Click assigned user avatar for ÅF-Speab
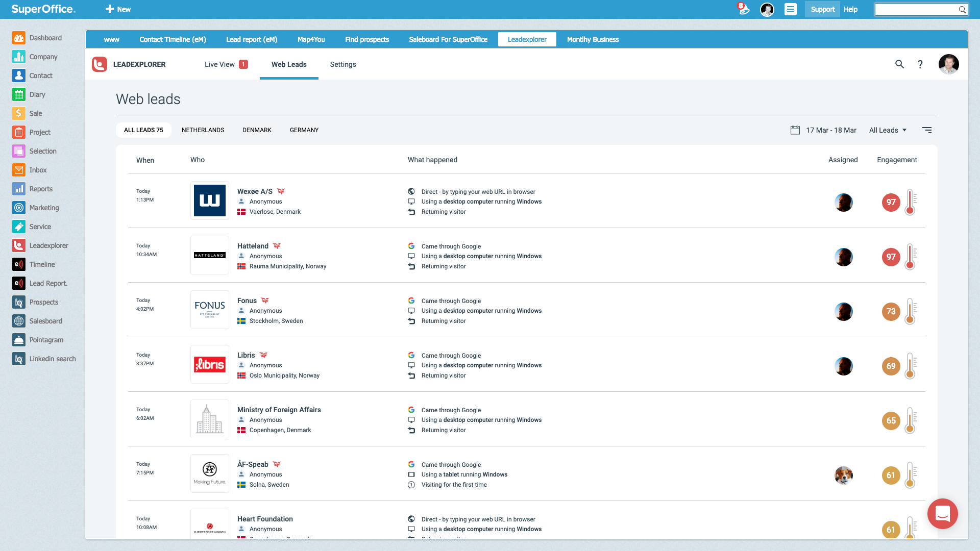 point(843,475)
